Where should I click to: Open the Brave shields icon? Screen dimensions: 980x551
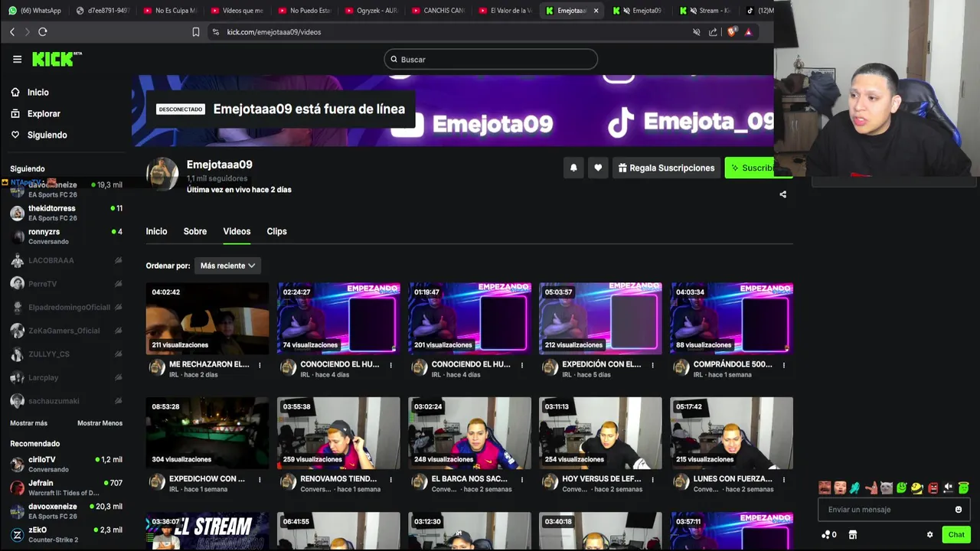click(x=731, y=31)
